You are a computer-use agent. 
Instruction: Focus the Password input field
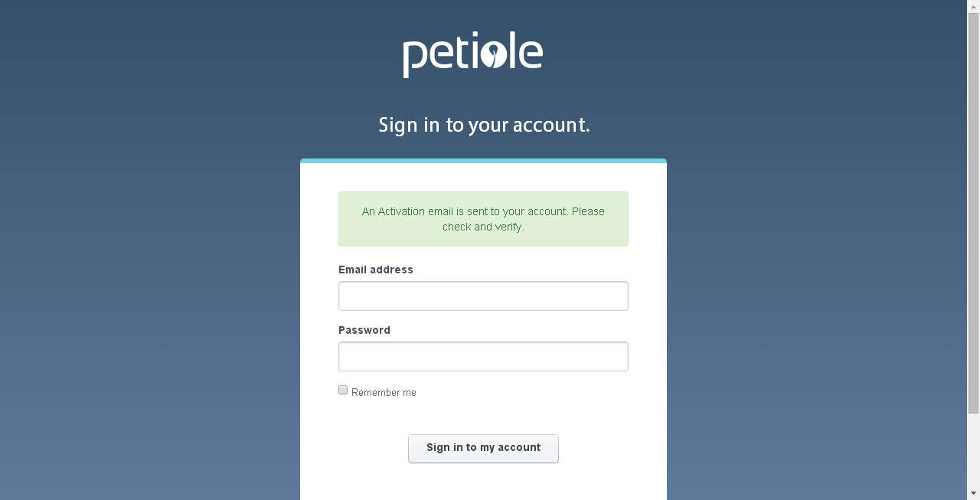tap(483, 357)
